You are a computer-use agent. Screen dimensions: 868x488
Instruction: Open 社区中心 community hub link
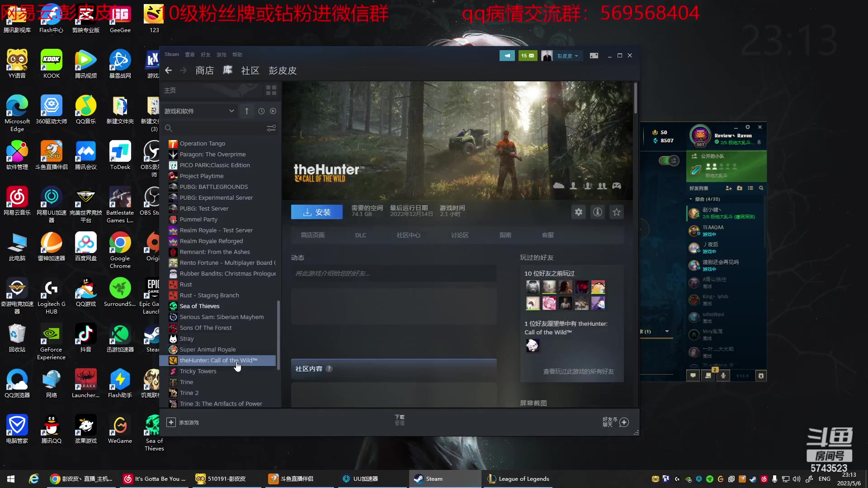[409, 235]
